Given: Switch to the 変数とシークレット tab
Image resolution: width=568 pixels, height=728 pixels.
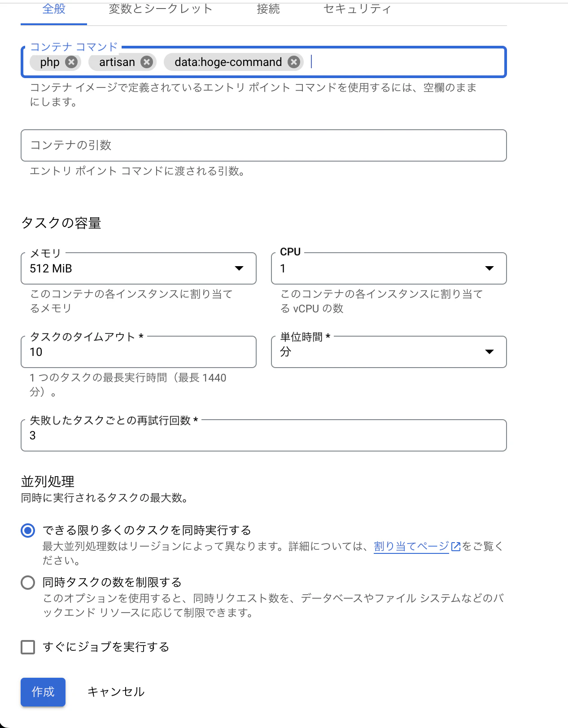Looking at the screenshot, I should pyautogui.click(x=160, y=9).
